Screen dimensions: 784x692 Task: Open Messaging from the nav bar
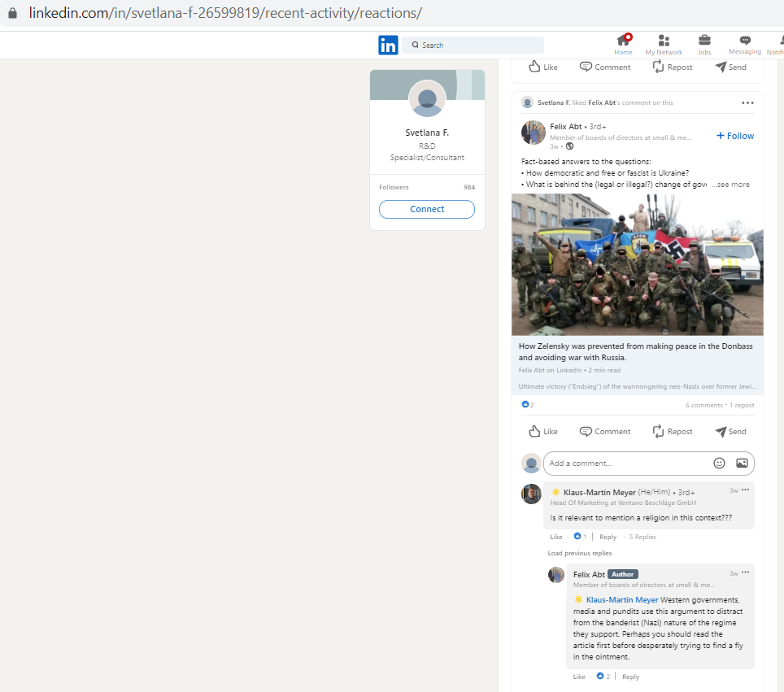744,44
